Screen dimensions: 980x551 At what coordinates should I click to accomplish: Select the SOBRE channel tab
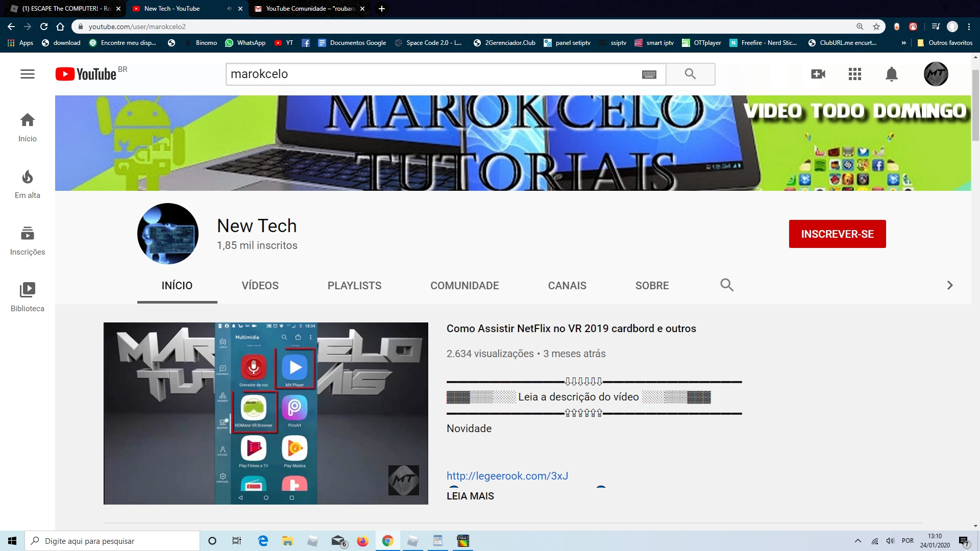click(652, 286)
